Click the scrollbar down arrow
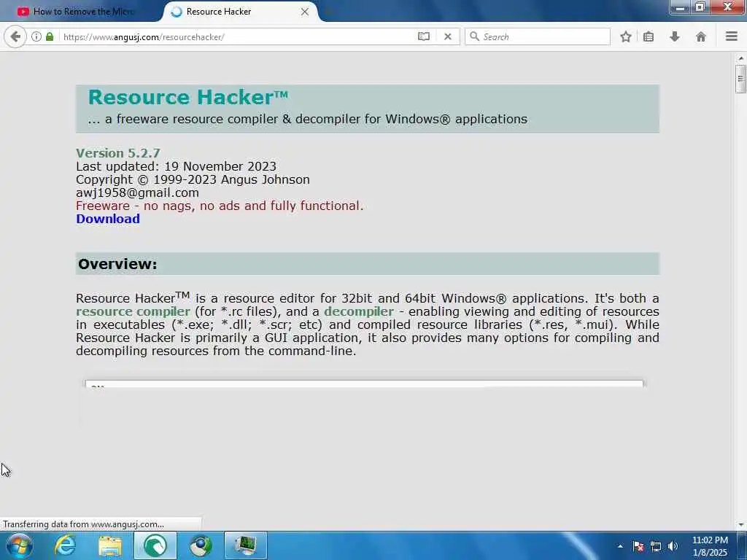This screenshot has height=560, width=747. coord(740,525)
